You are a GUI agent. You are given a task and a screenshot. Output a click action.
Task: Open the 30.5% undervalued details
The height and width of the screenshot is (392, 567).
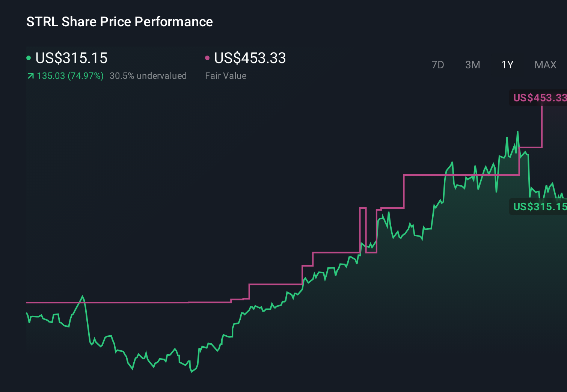pos(148,75)
